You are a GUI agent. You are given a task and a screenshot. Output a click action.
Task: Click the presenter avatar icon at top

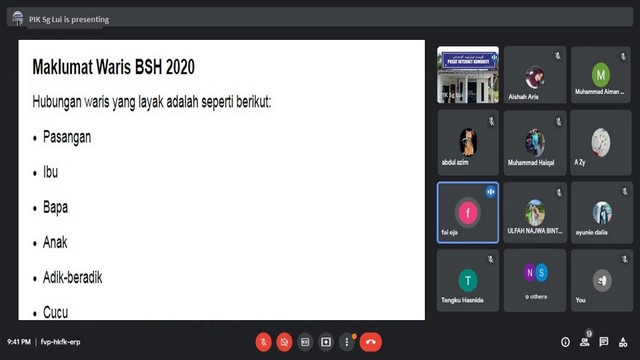tap(18, 18)
